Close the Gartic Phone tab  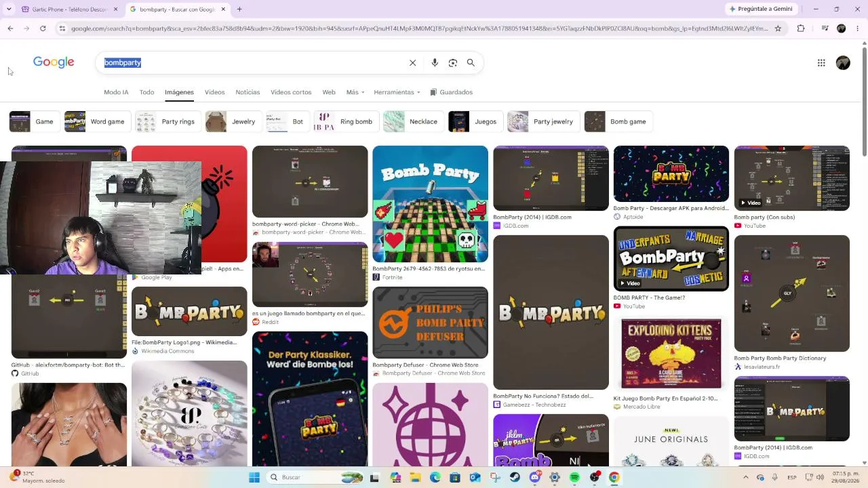[x=115, y=9]
